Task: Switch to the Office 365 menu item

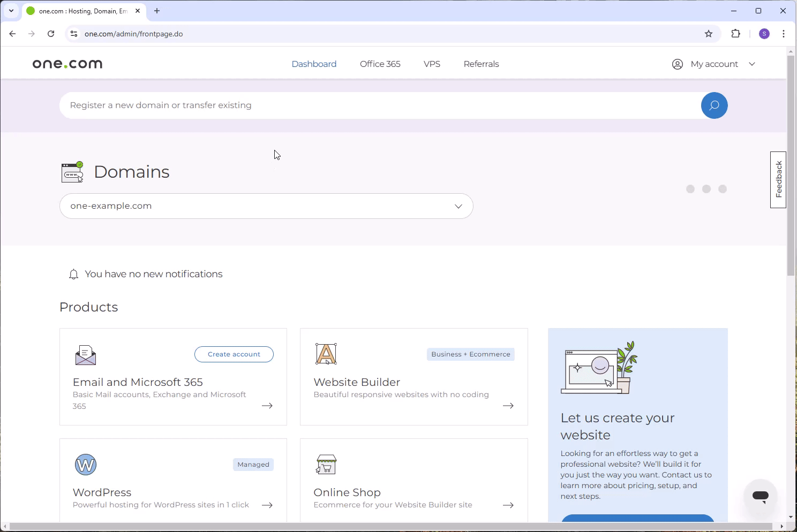Action: [380, 64]
